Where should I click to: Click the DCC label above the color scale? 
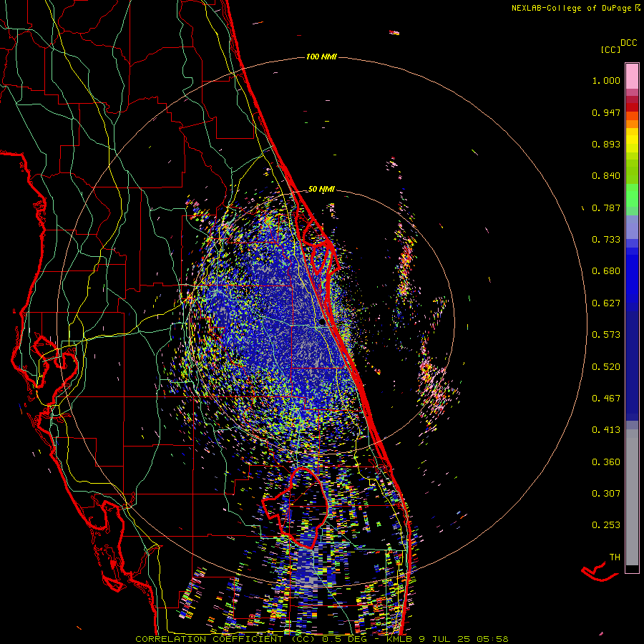[628, 43]
